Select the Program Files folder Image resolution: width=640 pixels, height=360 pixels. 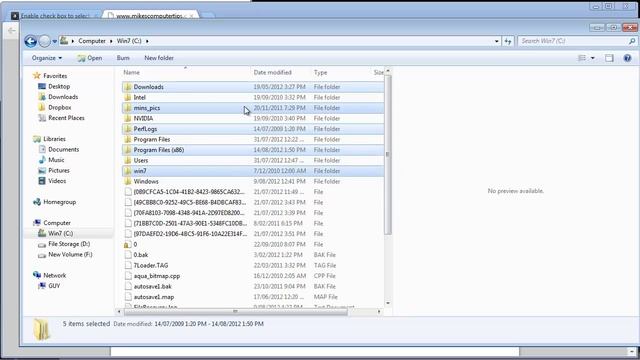[253, 140]
